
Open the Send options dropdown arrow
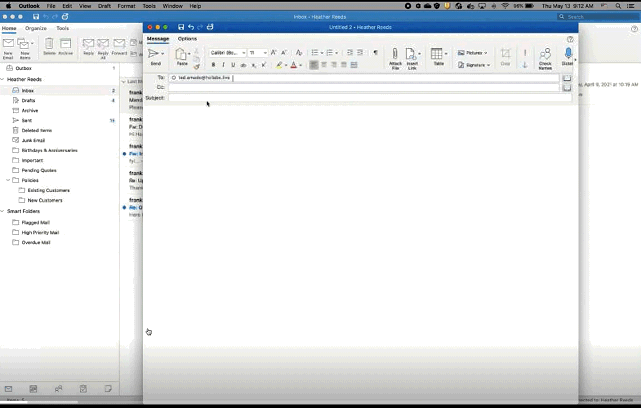coord(162,54)
